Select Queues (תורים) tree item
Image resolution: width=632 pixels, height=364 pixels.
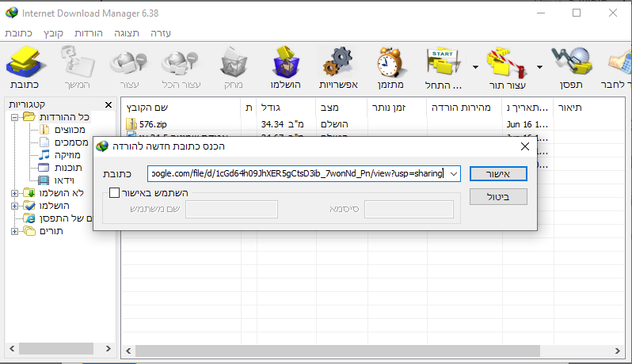[51, 231]
